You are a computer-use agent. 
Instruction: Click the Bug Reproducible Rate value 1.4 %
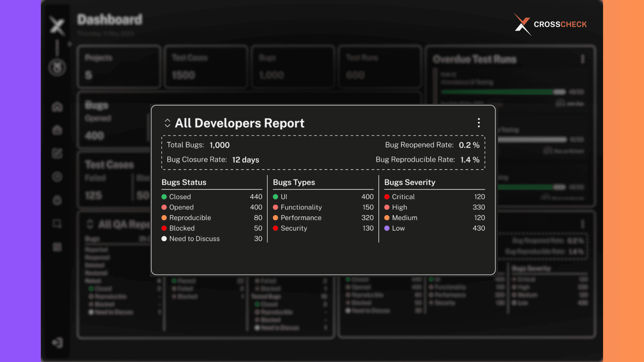(470, 160)
